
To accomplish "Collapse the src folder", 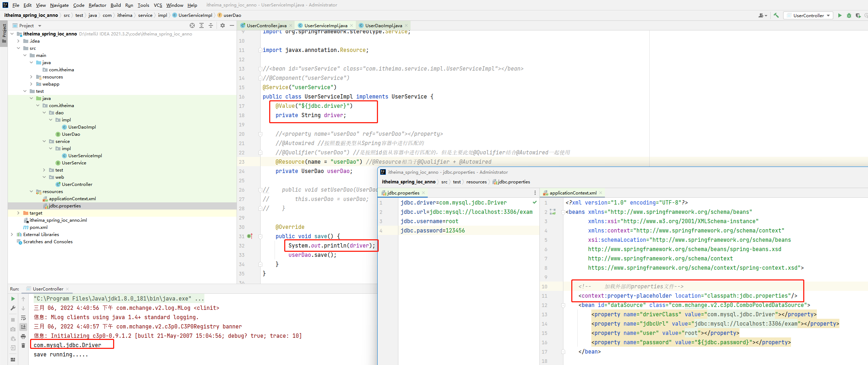I will (x=18, y=48).
